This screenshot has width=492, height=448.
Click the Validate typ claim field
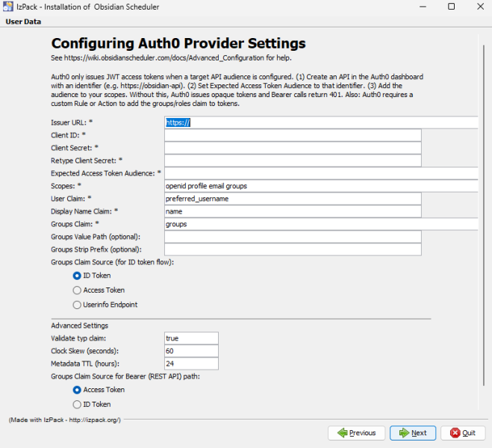point(191,338)
